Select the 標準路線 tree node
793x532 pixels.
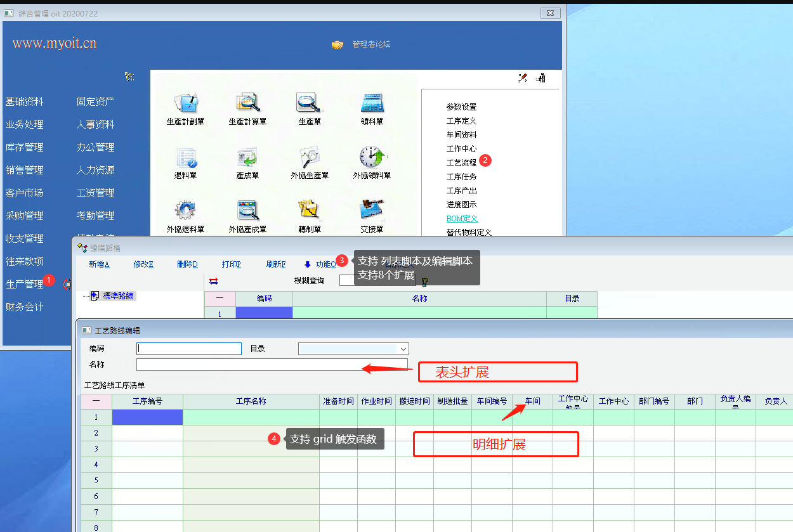[118, 296]
